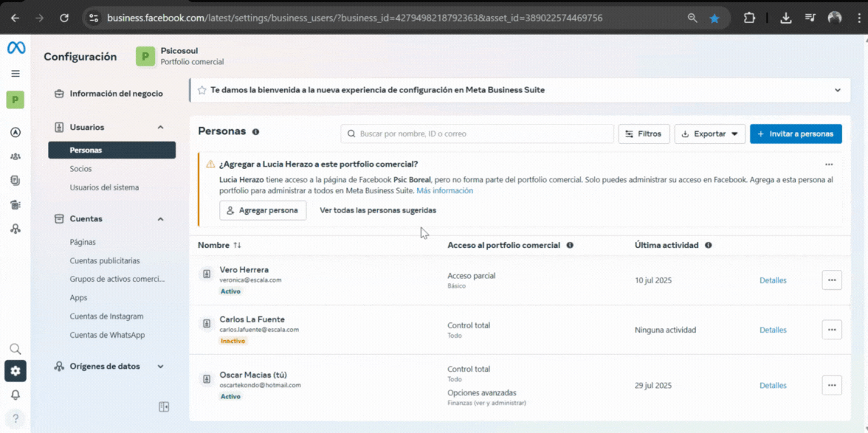This screenshot has height=433, width=868.
Task: Open the more options menu for Carlos La Fuente
Action: (832, 330)
